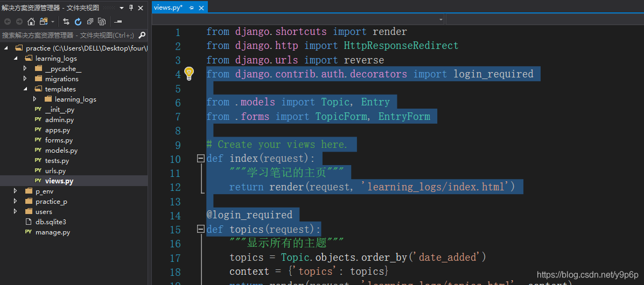Click the folder icon next to users

tap(29, 211)
